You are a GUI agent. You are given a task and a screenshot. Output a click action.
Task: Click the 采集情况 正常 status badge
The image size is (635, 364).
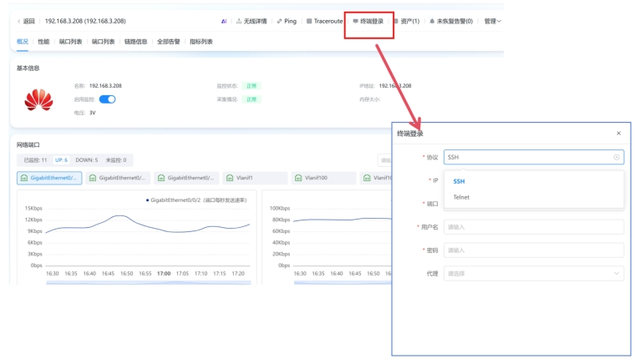[251, 99]
